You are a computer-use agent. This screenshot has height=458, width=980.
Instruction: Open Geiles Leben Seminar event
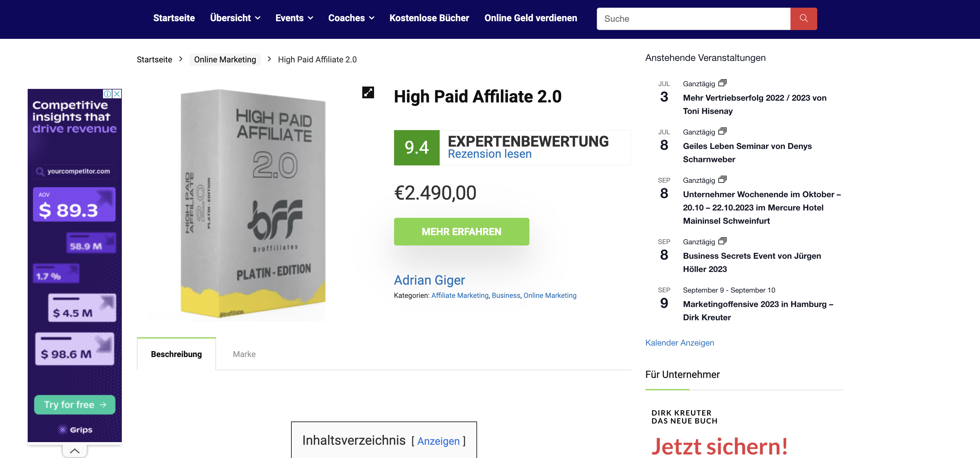click(747, 152)
